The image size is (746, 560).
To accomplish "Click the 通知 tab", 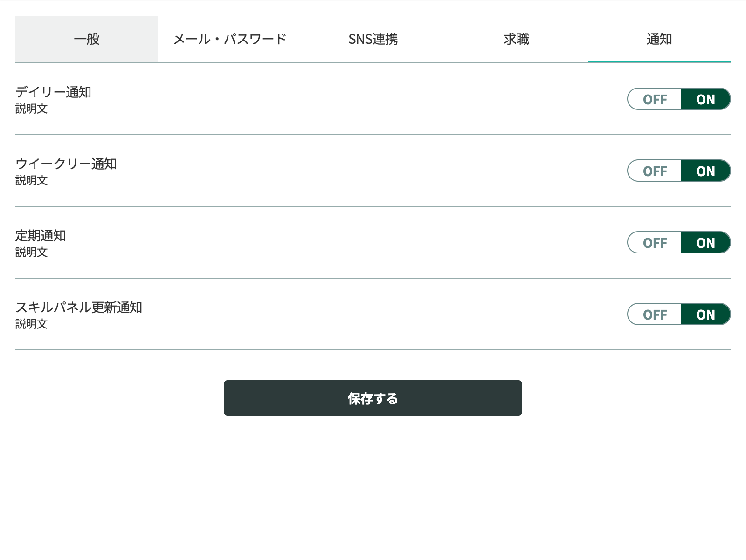I will click(659, 39).
